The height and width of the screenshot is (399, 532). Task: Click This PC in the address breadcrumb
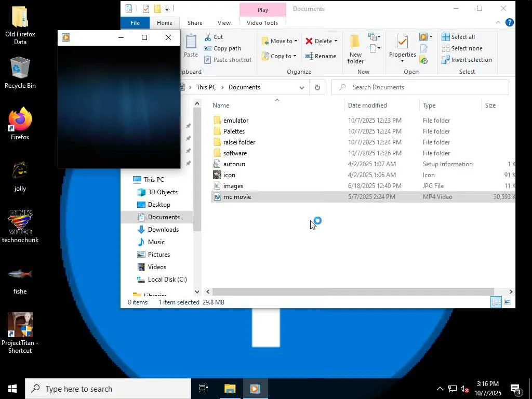coord(206,87)
